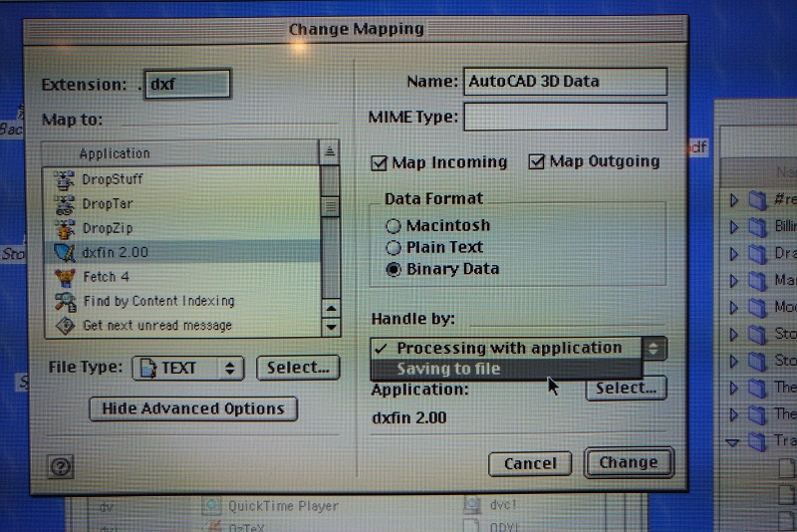Select the Binary Data radio button
The height and width of the screenshot is (532, 797).
point(393,269)
